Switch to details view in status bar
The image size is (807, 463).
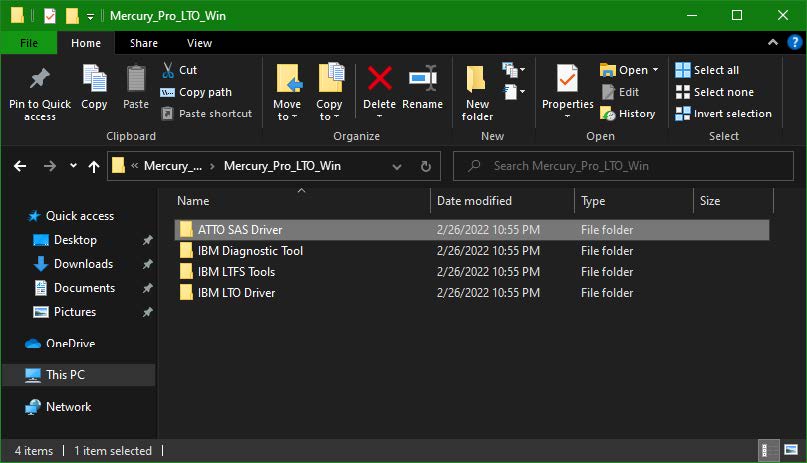coord(768,450)
